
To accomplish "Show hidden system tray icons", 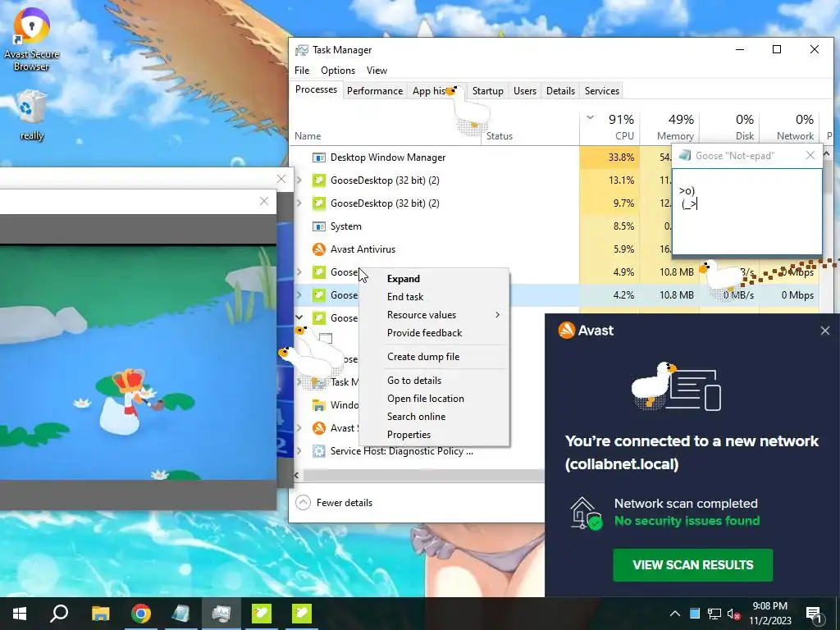I will click(x=675, y=614).
